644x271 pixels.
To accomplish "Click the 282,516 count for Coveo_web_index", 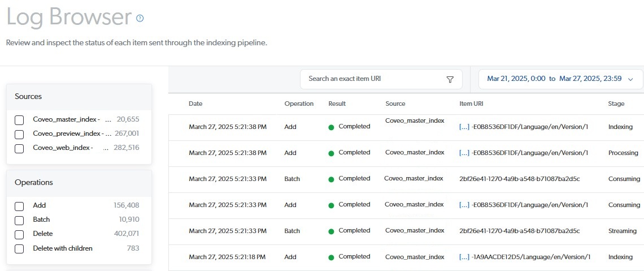I will coord(127,148).
